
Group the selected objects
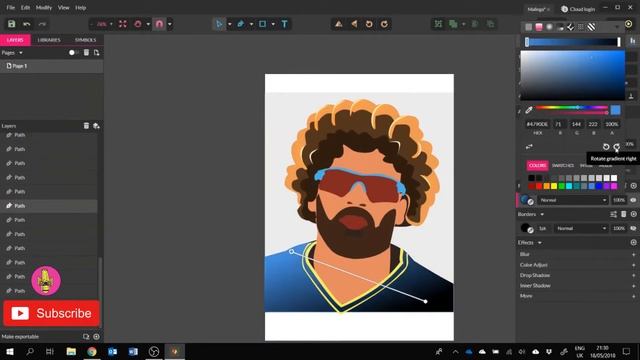438,24
